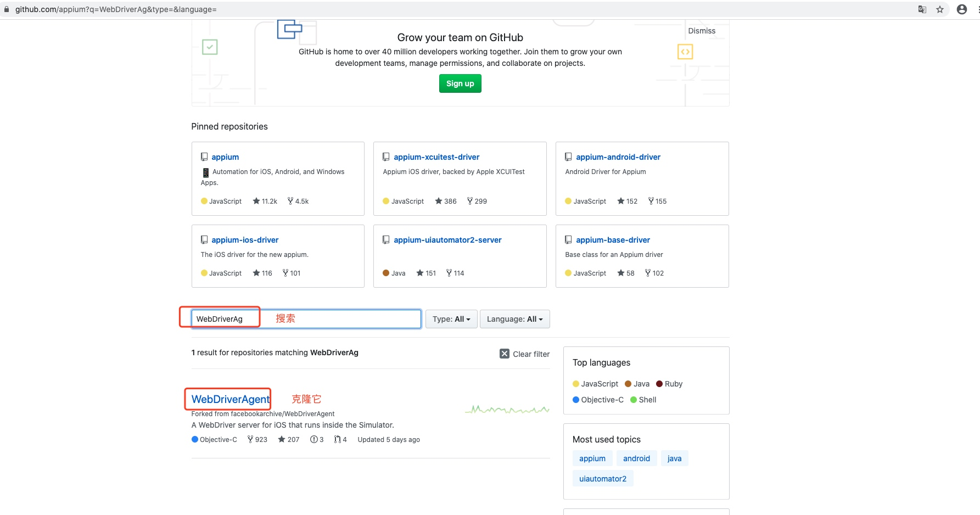This screenshot has height=515, width=980.
Task: Click the repo icon beside appium-xcuitest-driver
Action: click(386, 157)
